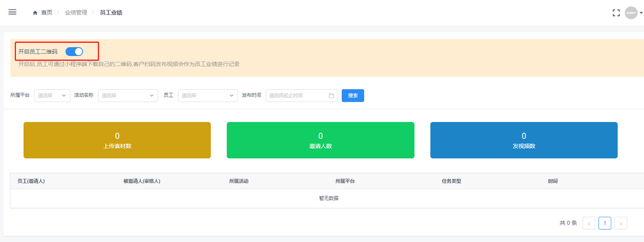Expand the 活动名称 filter dropdown

click(128, 95)
